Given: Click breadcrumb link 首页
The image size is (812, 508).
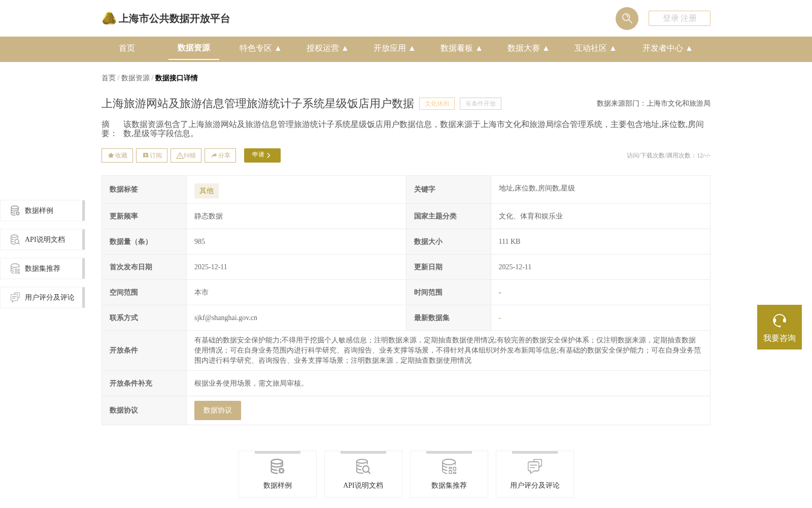Looking at the screenshot, I should click(x=109, y=78).
